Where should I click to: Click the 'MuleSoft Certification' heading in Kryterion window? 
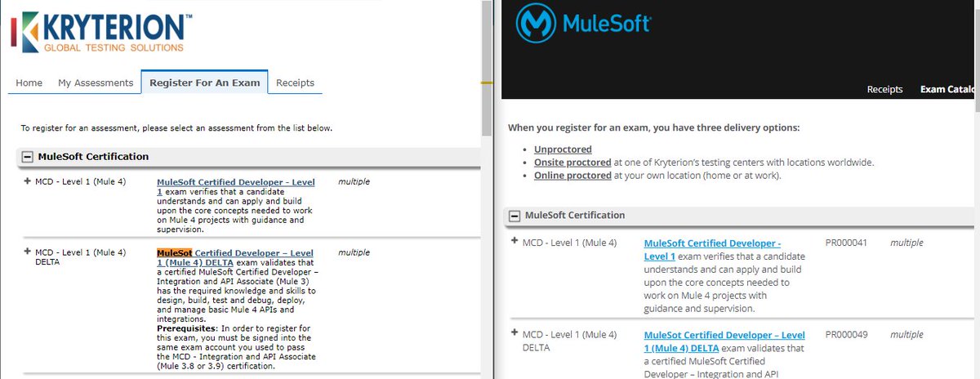[x=93, y=156]
